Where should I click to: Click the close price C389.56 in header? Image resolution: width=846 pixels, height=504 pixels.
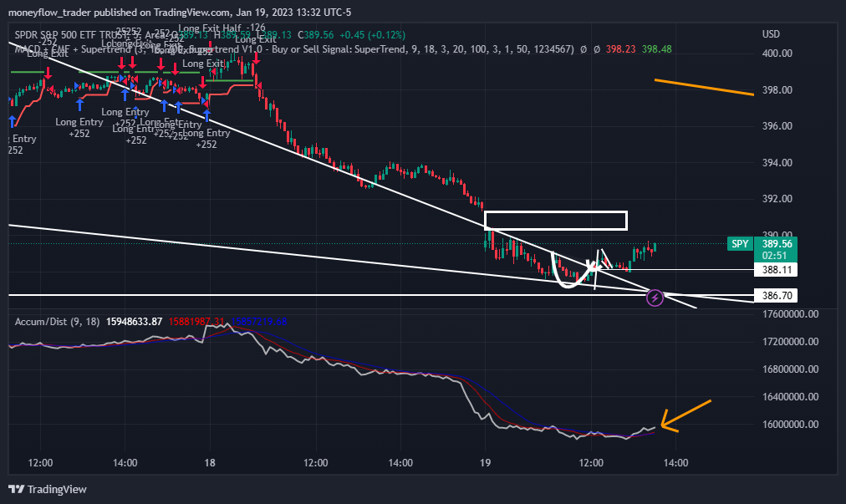click(x=316, y=35)
